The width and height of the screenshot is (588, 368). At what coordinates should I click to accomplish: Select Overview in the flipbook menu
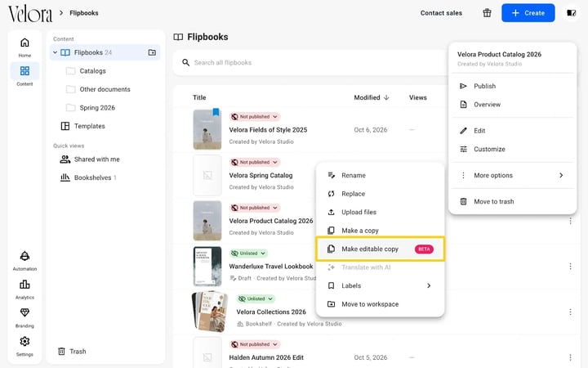pyautogui.click(x=512, y=105)
